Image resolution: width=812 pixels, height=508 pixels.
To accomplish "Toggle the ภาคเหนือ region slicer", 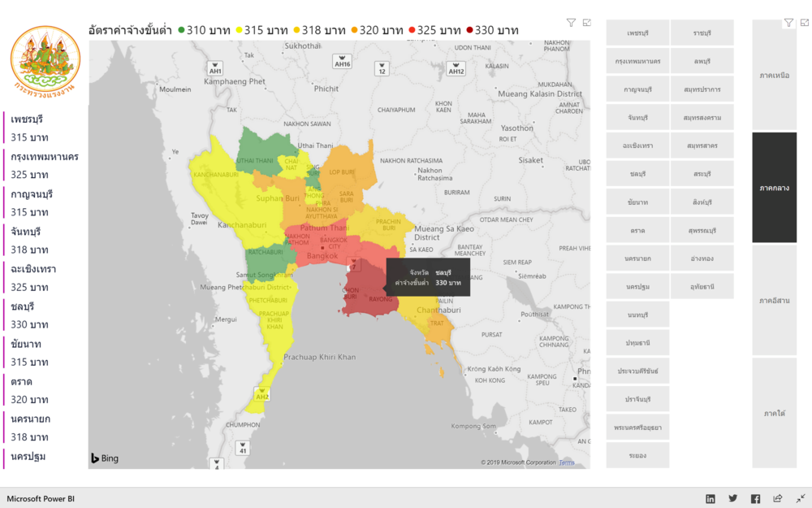I will point(775,76).
